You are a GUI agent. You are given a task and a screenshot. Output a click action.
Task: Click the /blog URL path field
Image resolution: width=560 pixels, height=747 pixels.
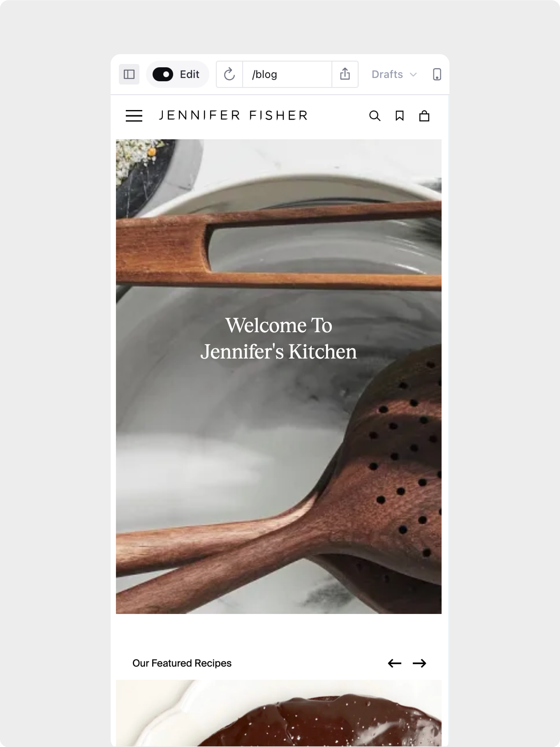pyautogui.click(x=287, y=74)
